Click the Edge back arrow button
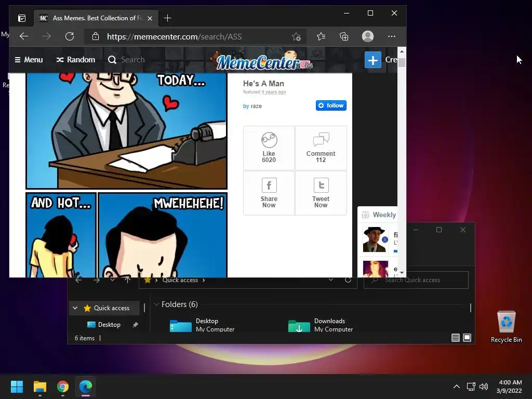 (x=24, y=36)
